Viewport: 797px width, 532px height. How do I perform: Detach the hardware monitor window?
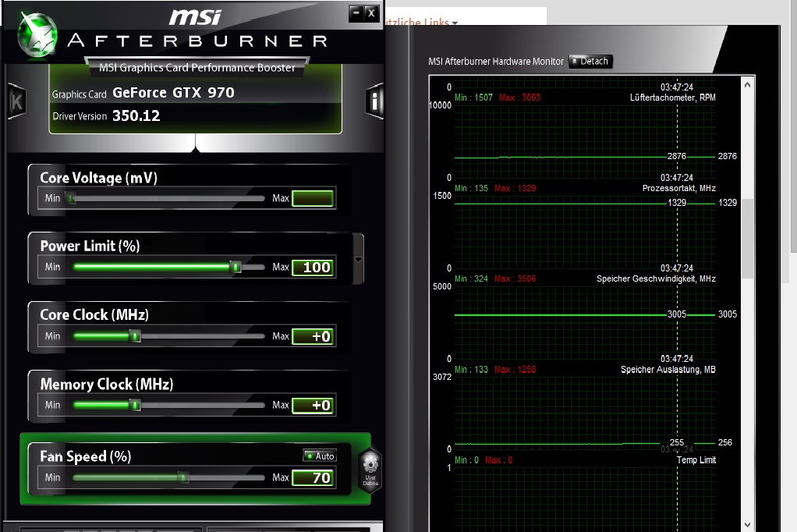(x=590, y=61)
